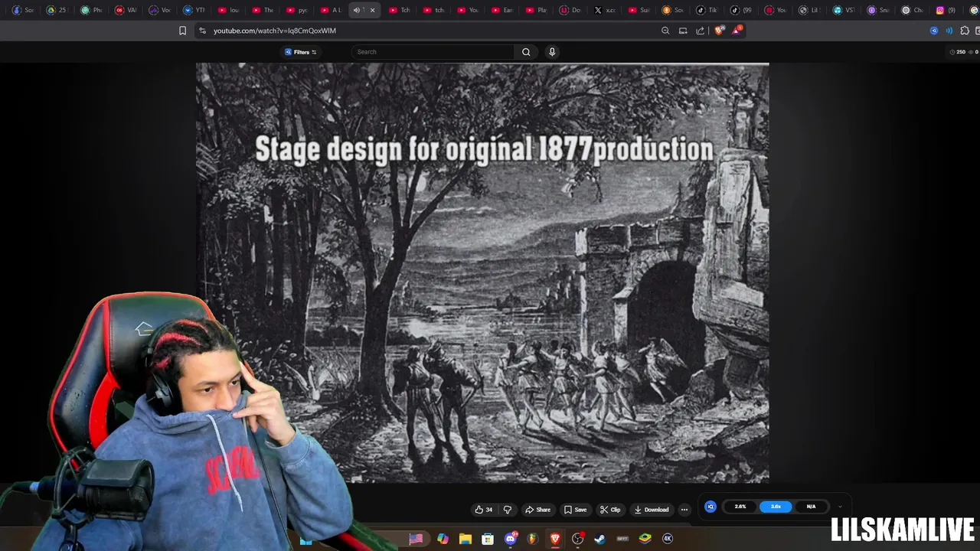Open Copilot from the taskbar
This screenshot has height=551, width=980.
[443, 539]
